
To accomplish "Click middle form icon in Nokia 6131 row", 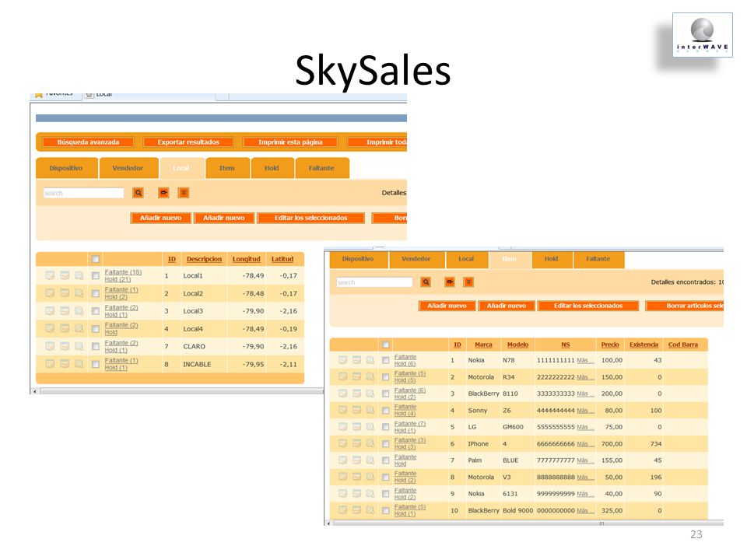I will click(356, 493).
